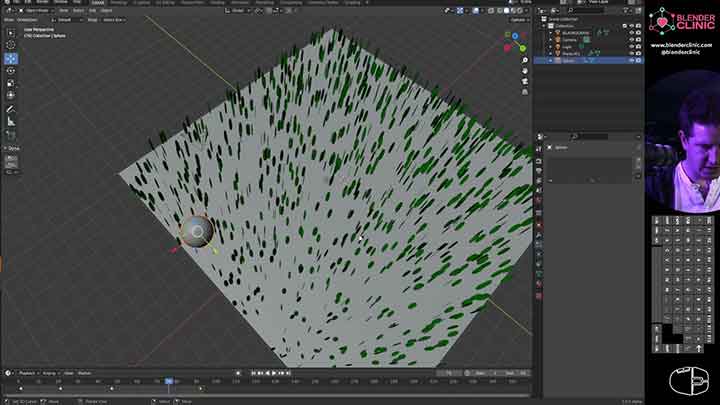The image size is (720, 405).
Task: Collapse the Collection tree arrow
Action: 545,26
